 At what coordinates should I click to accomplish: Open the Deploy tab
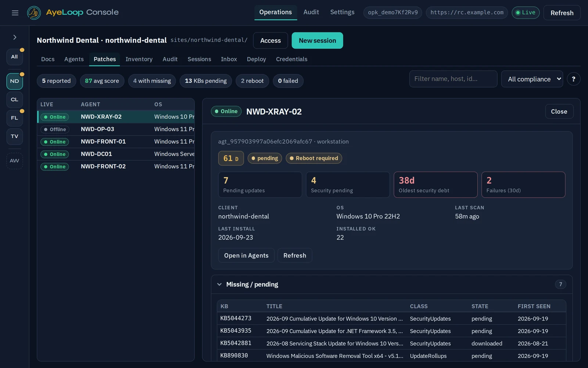(256, 59)
